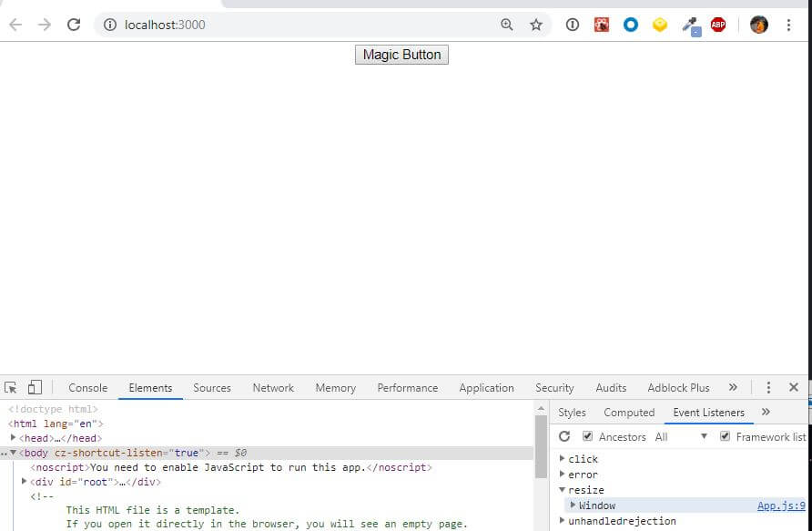The width and height of the screenshot is (812, 531).
Task: Close the DevTools panel
Action: [x=794, y=387]
